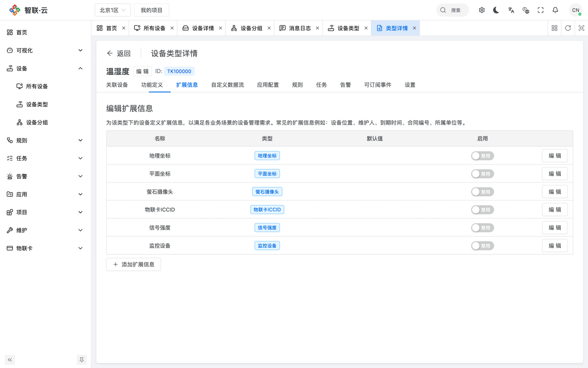The height and width of the screenshot is (368, 588).
Task: Click the TK100000 ID tag
Action: pos(179,71)
